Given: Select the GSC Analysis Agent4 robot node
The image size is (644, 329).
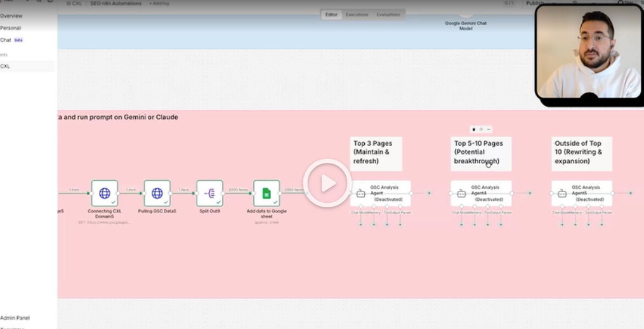Looking at the screenshot, I should point(481,193).
